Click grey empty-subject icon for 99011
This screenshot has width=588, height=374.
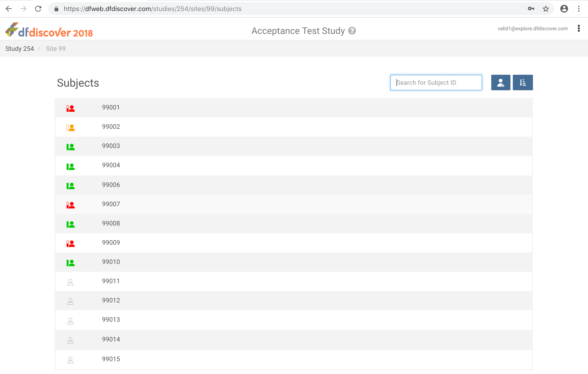click(x=70, y=282)
